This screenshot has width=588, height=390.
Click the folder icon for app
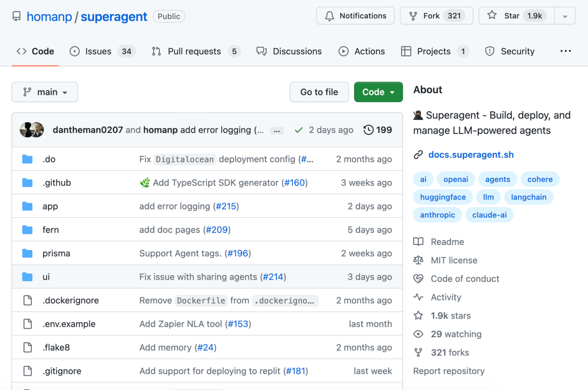coord(27,206)
